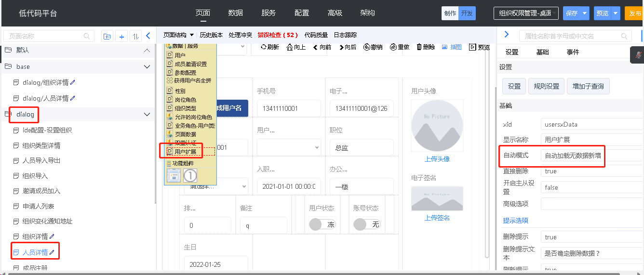Toggle the 账号状态 switch
644x275 pixels.
click(367, 224)
